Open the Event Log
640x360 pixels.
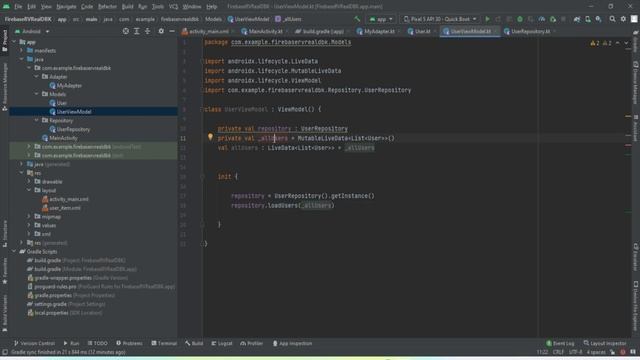point(560,343)
